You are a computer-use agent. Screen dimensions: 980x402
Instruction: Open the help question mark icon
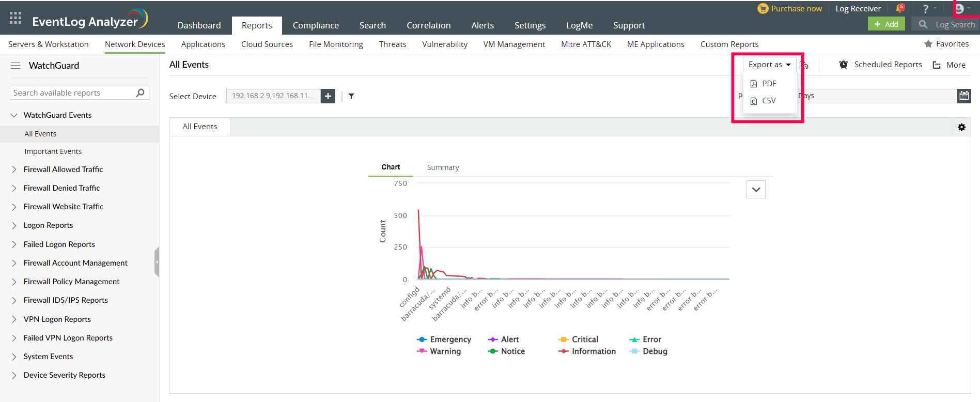[x=926, y=9]
